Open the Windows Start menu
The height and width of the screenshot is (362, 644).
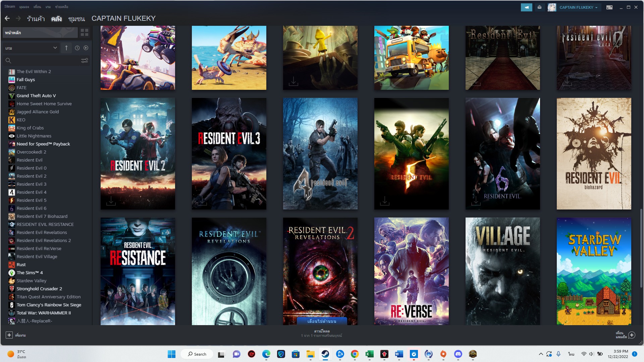point(171,354)
